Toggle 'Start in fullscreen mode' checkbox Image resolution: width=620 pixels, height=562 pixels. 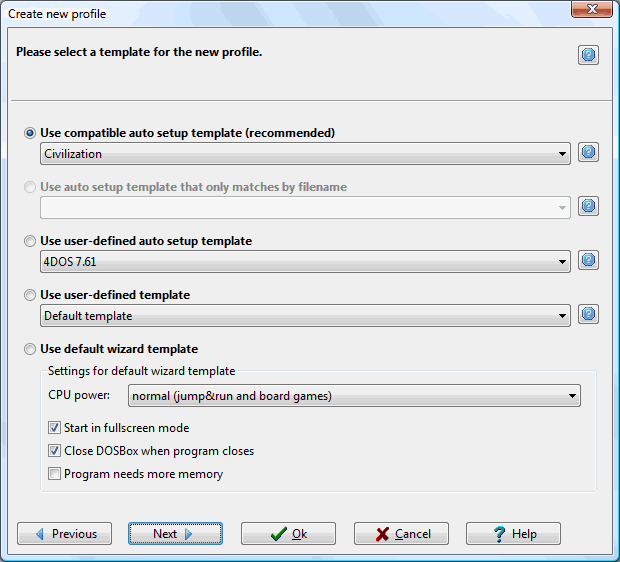point(54,428)
